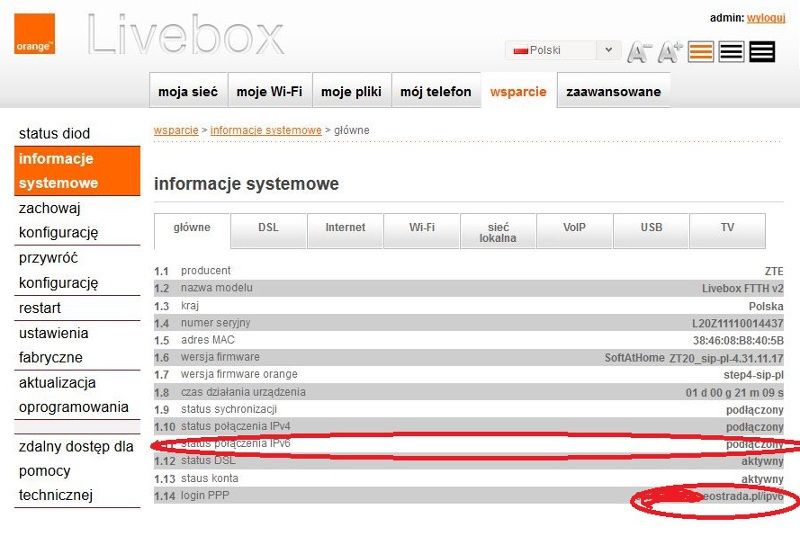Screen dimensions: 800x545
Task: Click restart in the sidebar
Action: click(77, 308)
